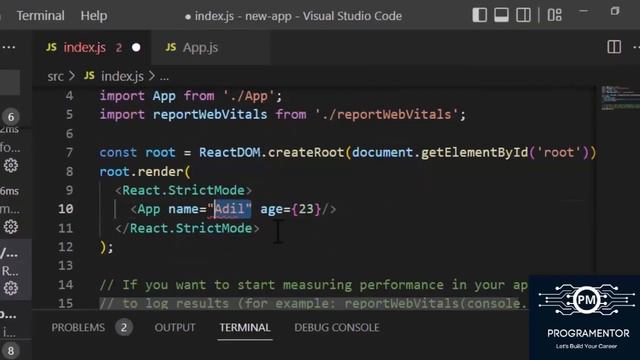Click the closing React.StrictMode tag on line 11
640x360 pixels.
click(x=187, y=228)
